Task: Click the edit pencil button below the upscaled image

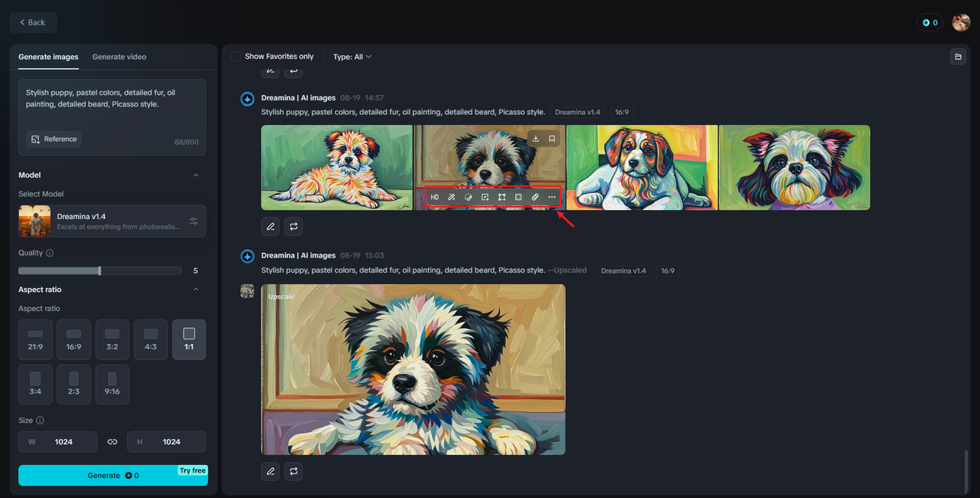Action: click(270, 471)
